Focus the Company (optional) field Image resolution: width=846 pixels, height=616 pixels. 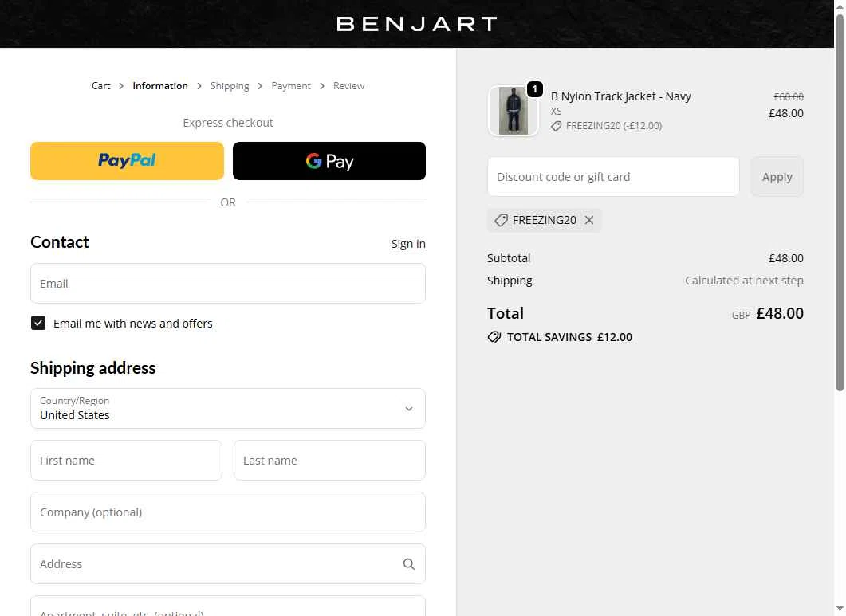click(x=228, y=512)
